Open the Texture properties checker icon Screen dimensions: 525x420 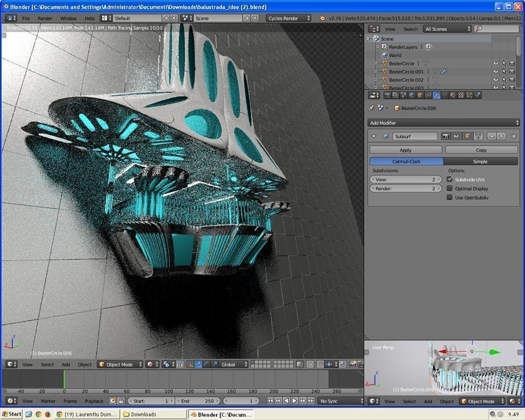click(x=461, y=95)
